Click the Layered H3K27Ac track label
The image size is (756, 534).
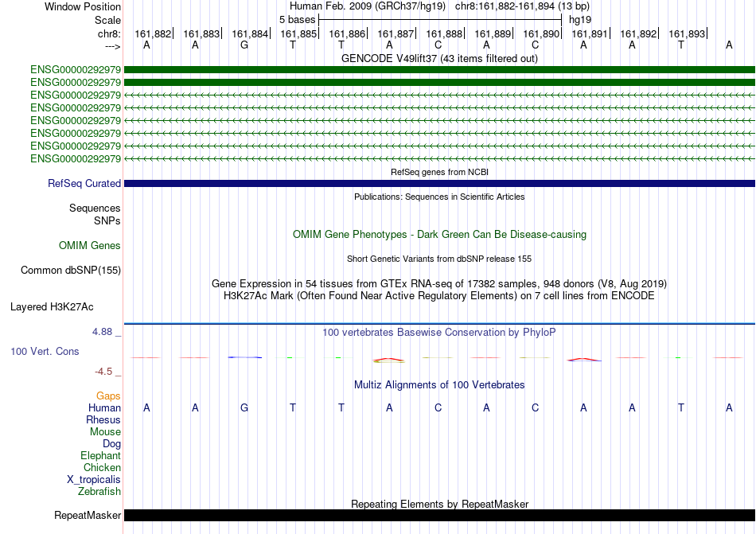pos(52,307)
